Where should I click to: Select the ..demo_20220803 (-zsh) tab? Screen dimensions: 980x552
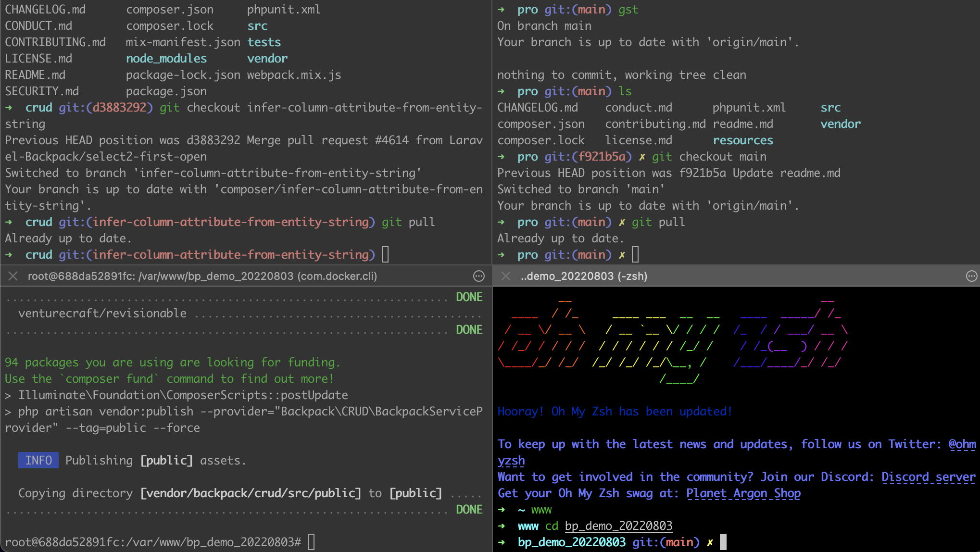tap(584, 276)
